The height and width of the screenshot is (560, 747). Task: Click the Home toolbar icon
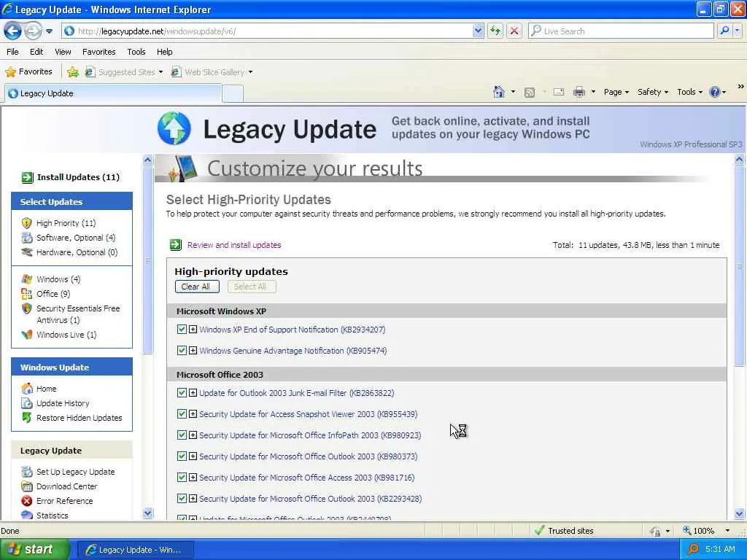click(x=499, y=92)
